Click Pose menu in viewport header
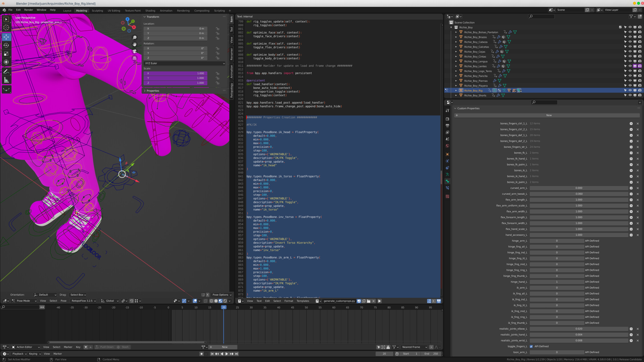 (64, 300)
